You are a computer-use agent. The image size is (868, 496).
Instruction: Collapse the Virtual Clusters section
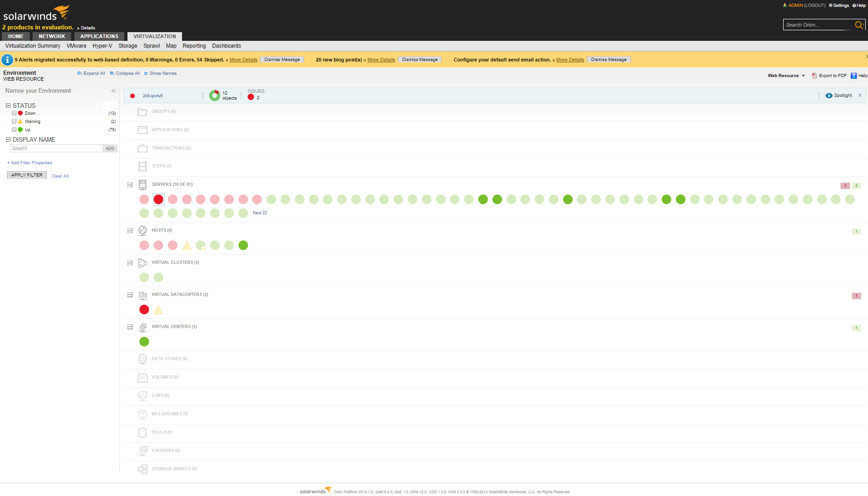(x=130, y=263)
